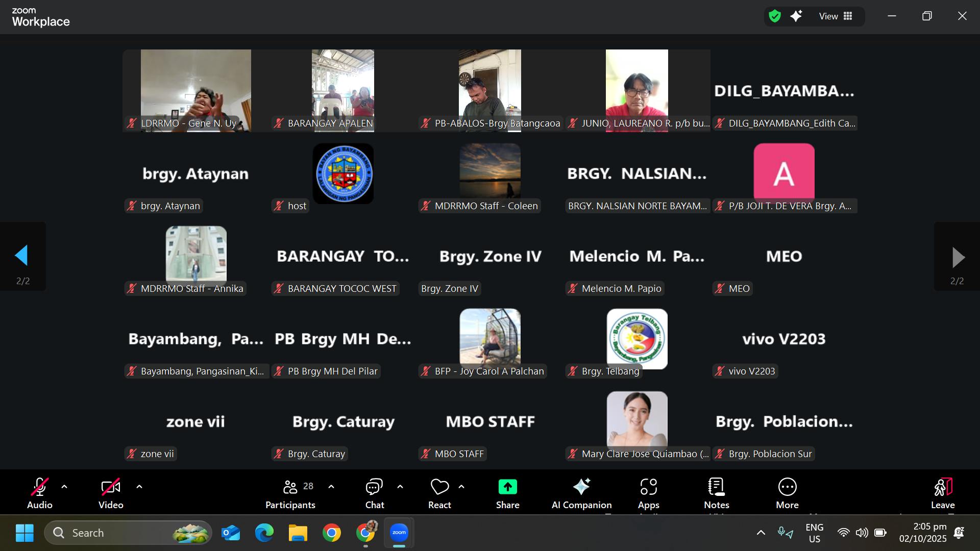The width and height of the screenshot is (980, 551).
Task: Expand chevron next to Participants
Action: pos(331,487)
